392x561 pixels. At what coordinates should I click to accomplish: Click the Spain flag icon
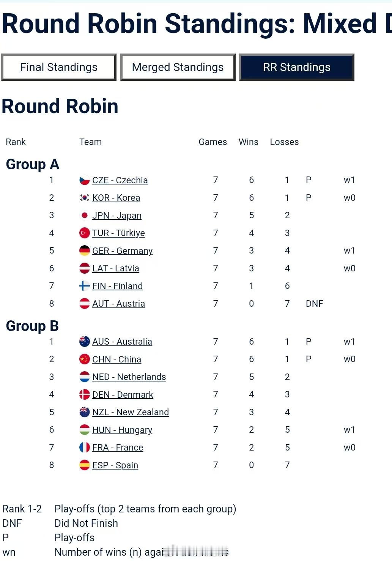tap(84, 465)
